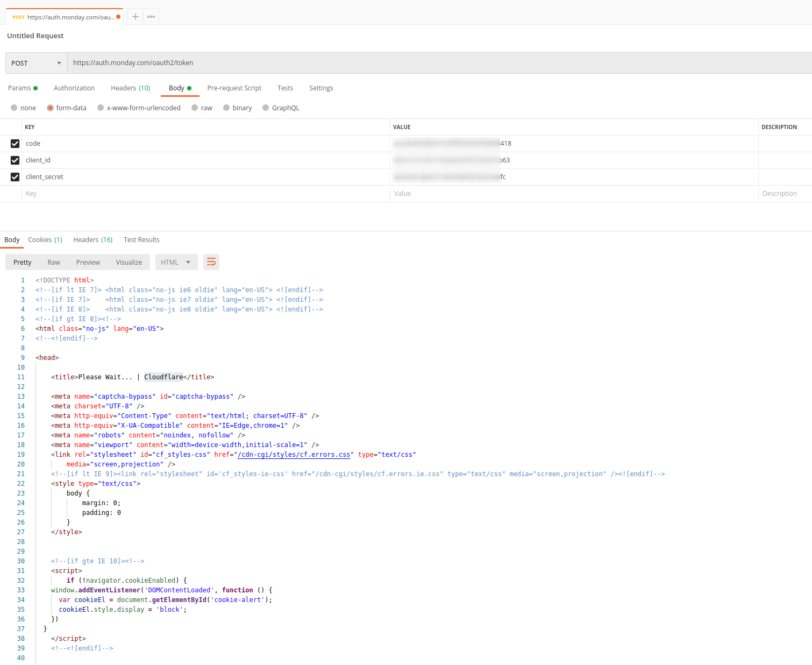This screenshot has height=665, width=812.
Task: Select the none body type
Action: tap(23, 108)
